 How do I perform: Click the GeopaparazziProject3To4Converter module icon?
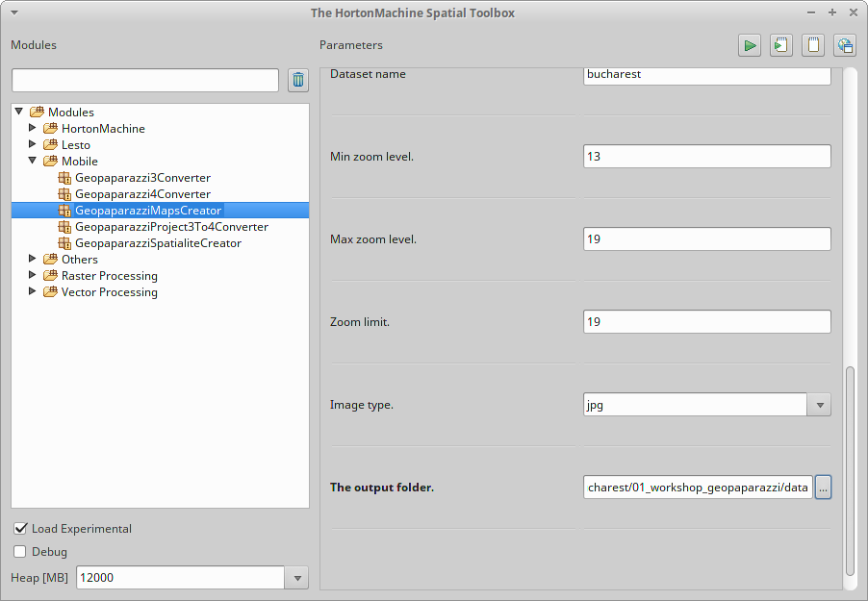(64, 227)
